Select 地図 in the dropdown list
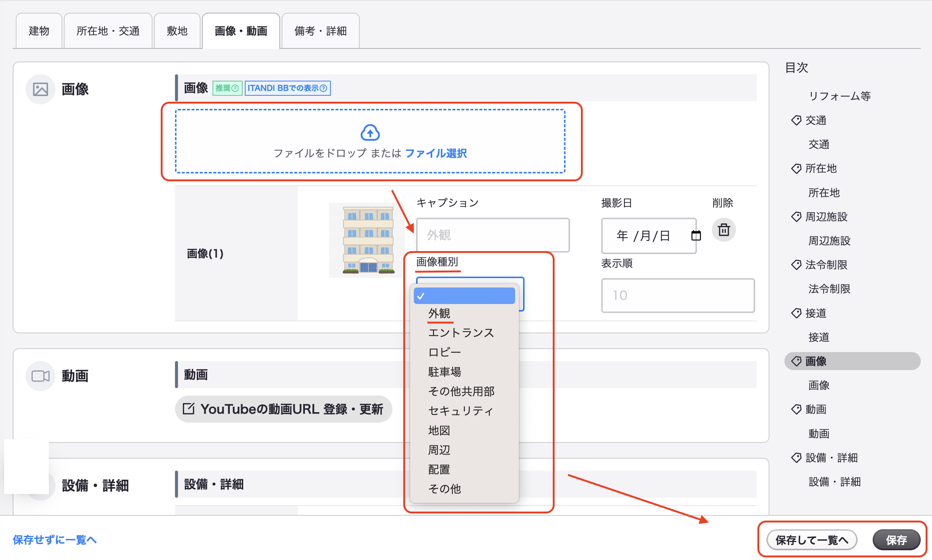Image resolution: width=932 pixels, height=560 pixels. (x=464, y=430)
